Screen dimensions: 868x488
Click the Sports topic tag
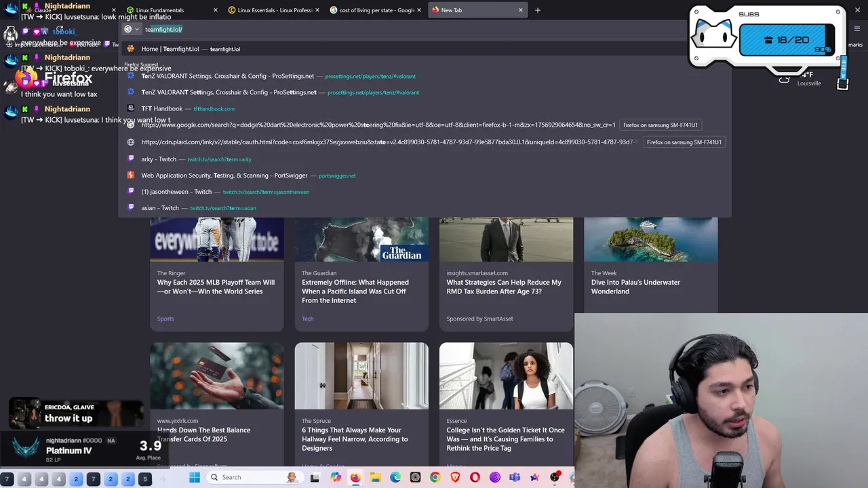(165, 319)
